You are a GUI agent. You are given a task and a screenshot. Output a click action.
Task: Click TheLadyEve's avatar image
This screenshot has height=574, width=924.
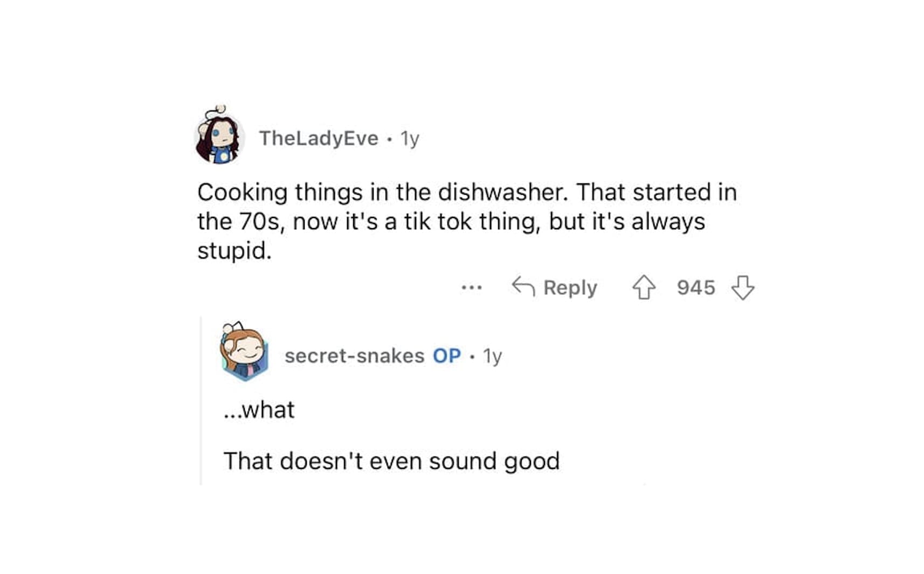[x=219, y=137]
